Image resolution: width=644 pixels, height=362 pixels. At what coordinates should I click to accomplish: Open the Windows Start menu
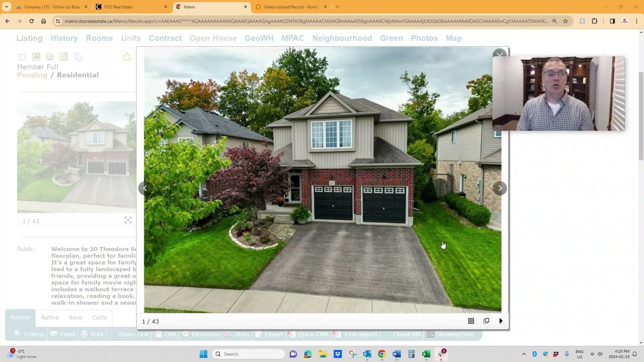[x=203, y=354]
